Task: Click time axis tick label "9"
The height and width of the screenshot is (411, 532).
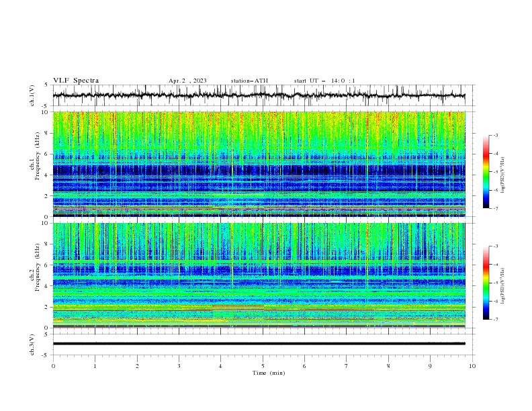Action: pos(430,366)
